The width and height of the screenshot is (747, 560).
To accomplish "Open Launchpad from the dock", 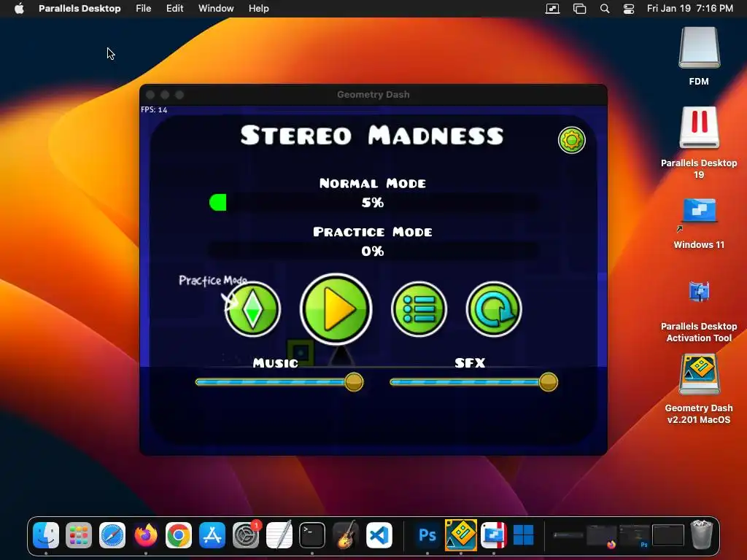I will point(79,535).
